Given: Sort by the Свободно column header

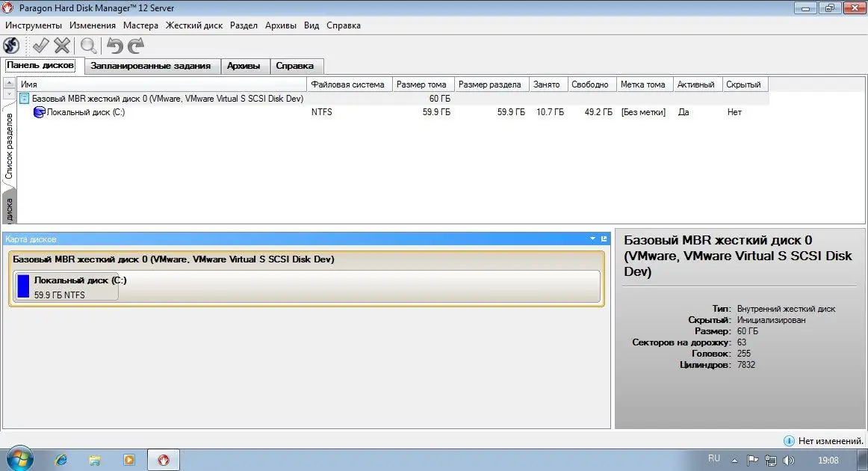Looking at the screenshot, I should click(592, 84).
